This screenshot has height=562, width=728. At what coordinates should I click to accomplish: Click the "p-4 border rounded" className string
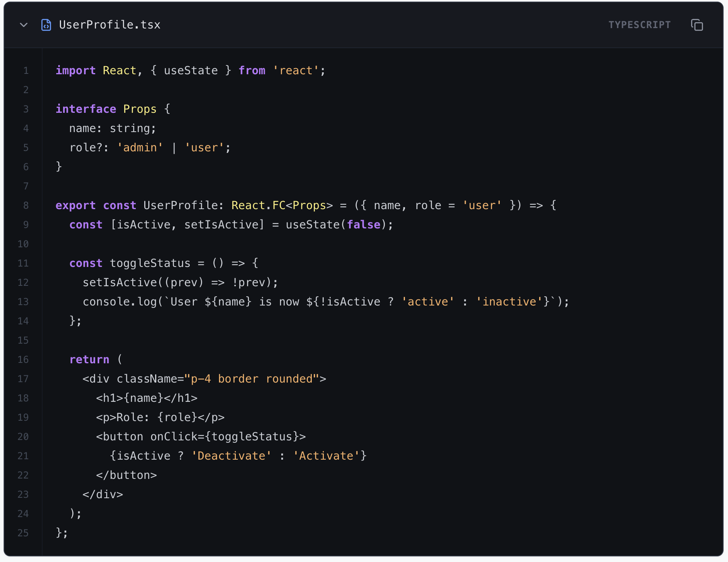tap(252, 379)
